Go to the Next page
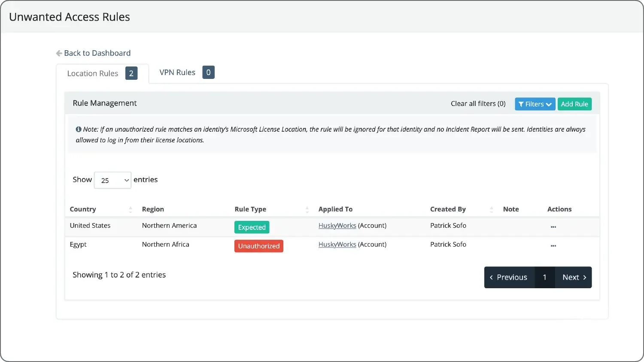The image size is (644, 362). [574, 278]
